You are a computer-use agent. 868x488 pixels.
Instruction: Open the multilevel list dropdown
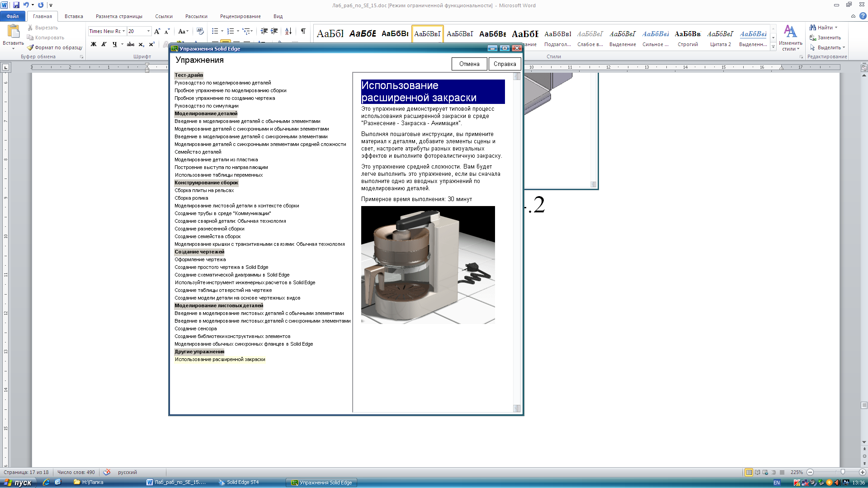pyautogui.click(x=248, y=31)
